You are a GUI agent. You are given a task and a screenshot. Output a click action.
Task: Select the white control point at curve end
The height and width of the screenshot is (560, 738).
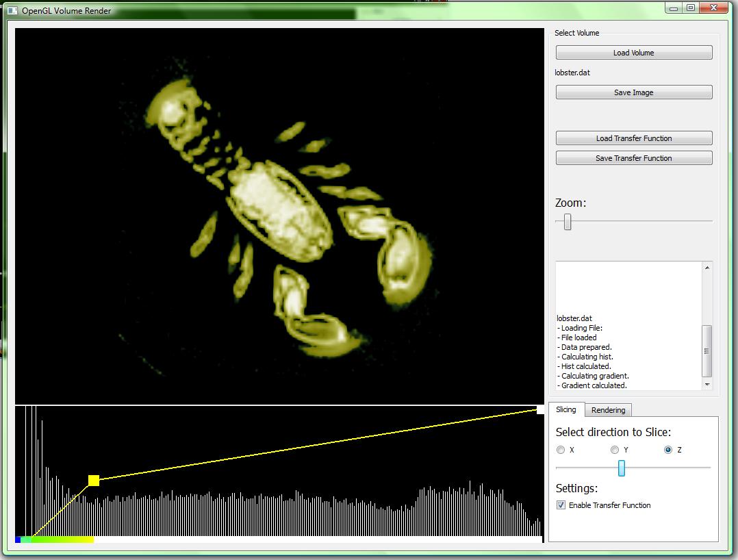(540, 409)
